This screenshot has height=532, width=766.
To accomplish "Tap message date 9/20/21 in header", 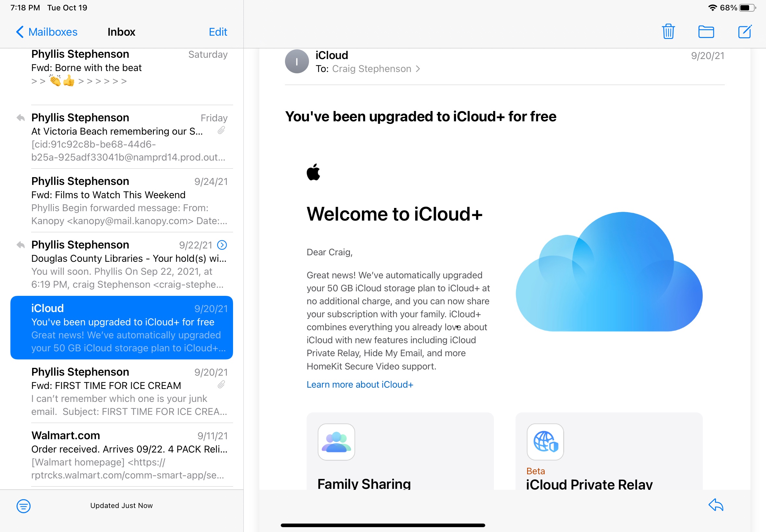I will click(708, 56).
